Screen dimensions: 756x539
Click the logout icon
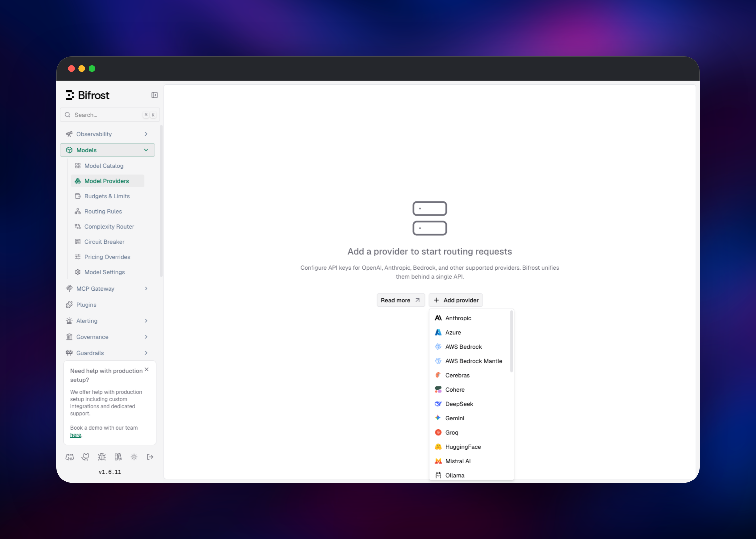[x=150, y=457]
